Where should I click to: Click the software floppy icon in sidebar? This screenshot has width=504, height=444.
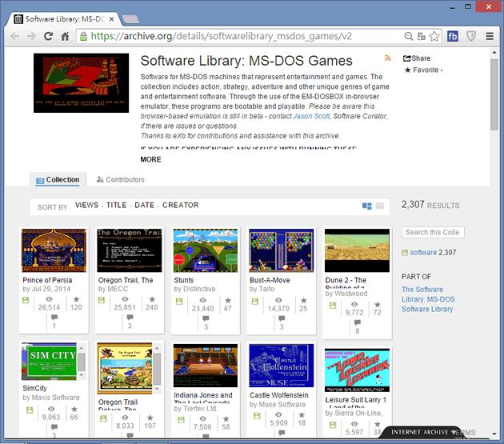(405, 253)
